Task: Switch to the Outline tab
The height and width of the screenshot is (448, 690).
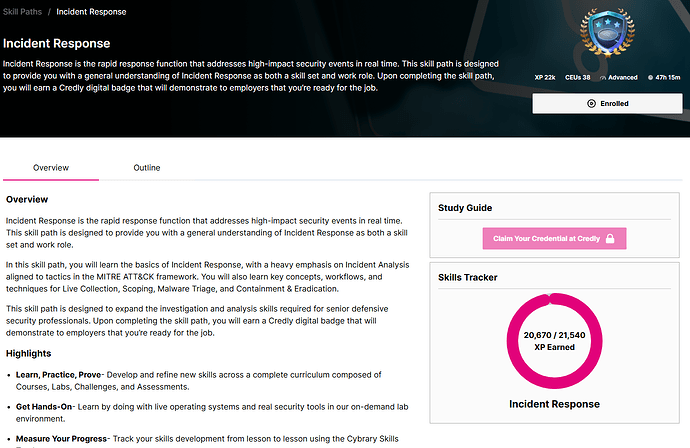Action: click(x=147, y=168)
